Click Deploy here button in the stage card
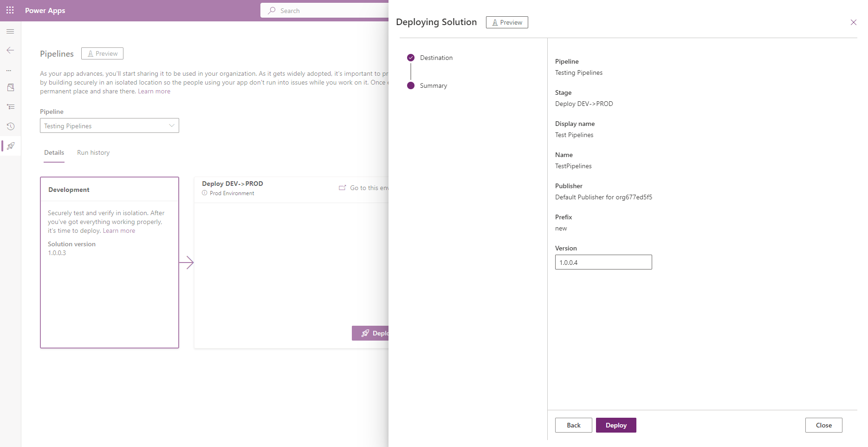868x447 pixels. point(370,333)
